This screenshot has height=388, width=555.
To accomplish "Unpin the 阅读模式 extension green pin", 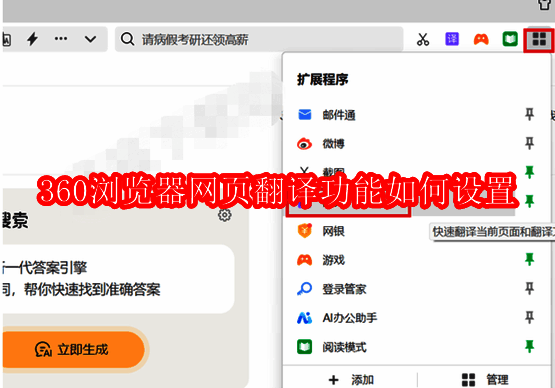I will 529,347.
